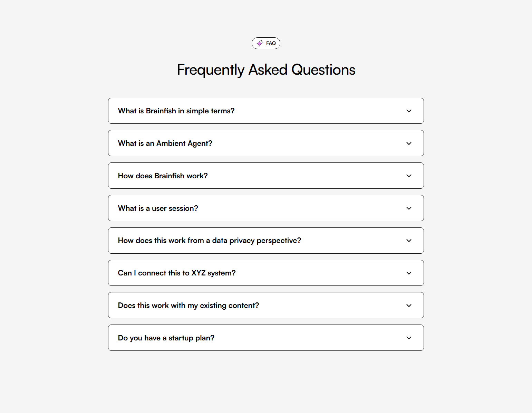Select the 'What is Brainfish in simple terms?' text
The image size is (532, 413).
(x=176, y=111)
